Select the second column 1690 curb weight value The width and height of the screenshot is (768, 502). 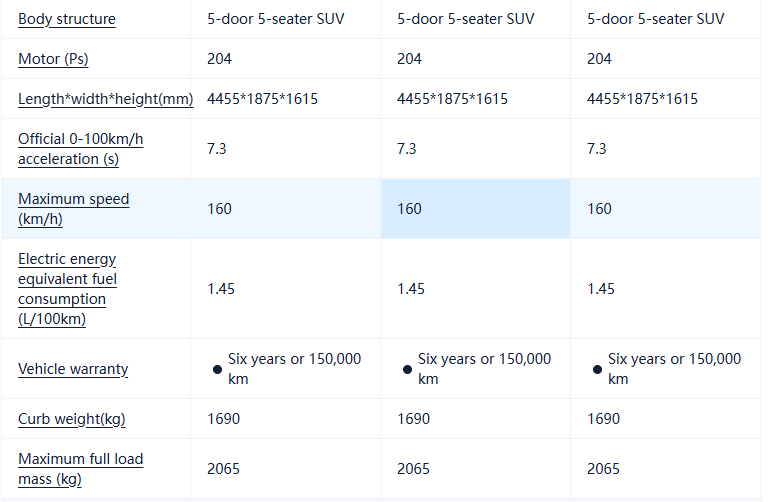click(x=413, y=419)
